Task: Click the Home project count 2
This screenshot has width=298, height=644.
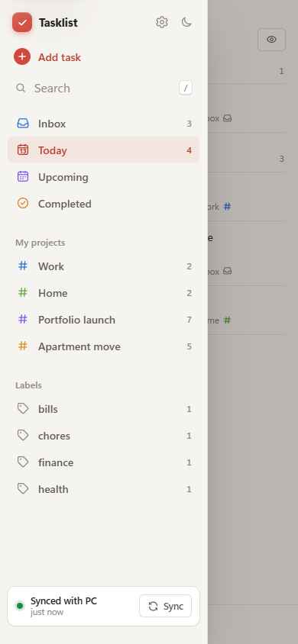Action: click(x=189, y=293)
